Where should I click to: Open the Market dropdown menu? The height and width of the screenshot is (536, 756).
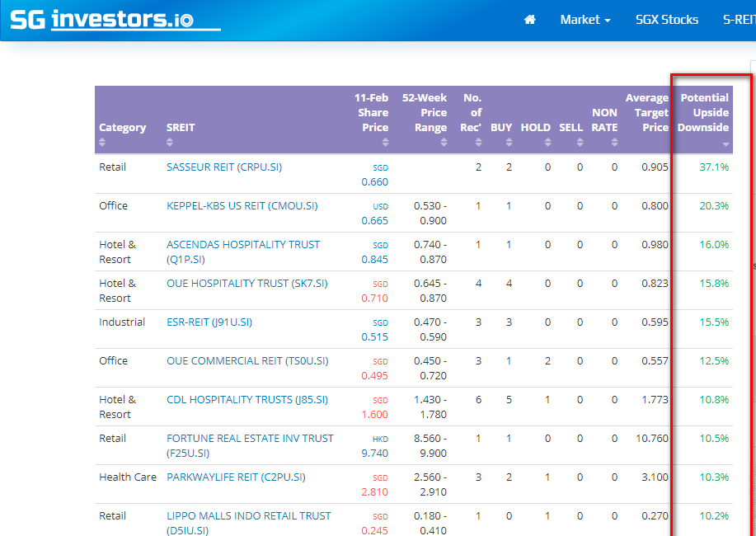click(585, 20)
